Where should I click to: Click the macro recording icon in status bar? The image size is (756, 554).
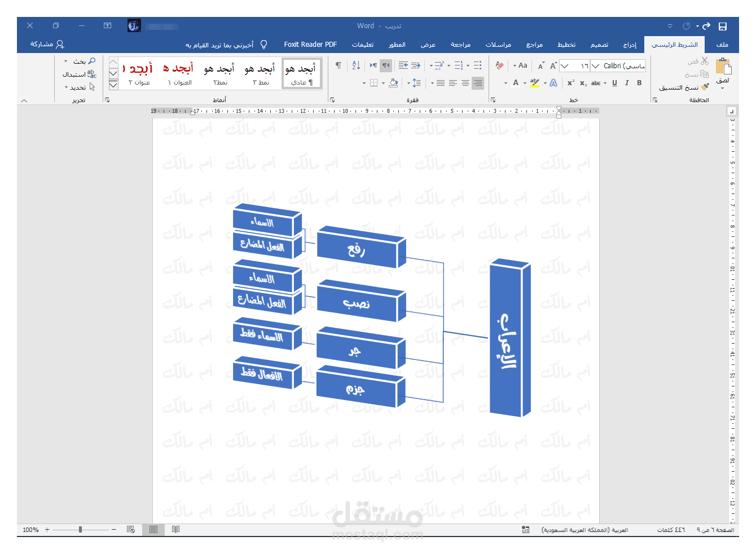coord(526,530)
